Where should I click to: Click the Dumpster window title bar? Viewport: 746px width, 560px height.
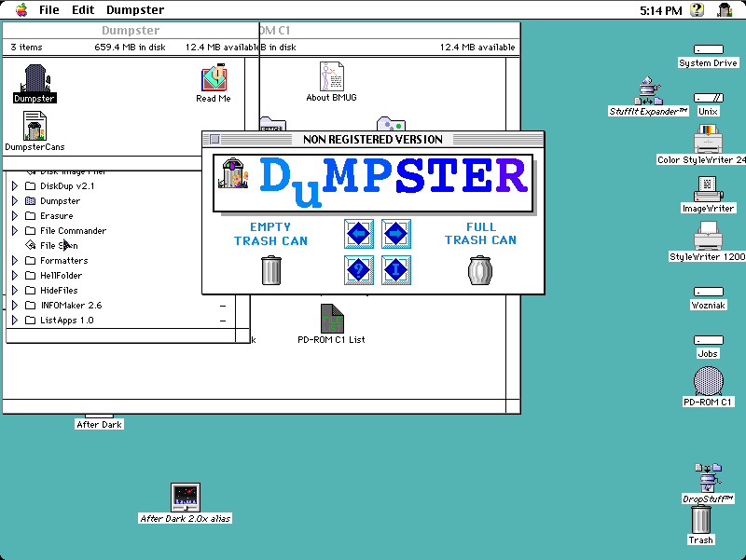coord(131,31)
